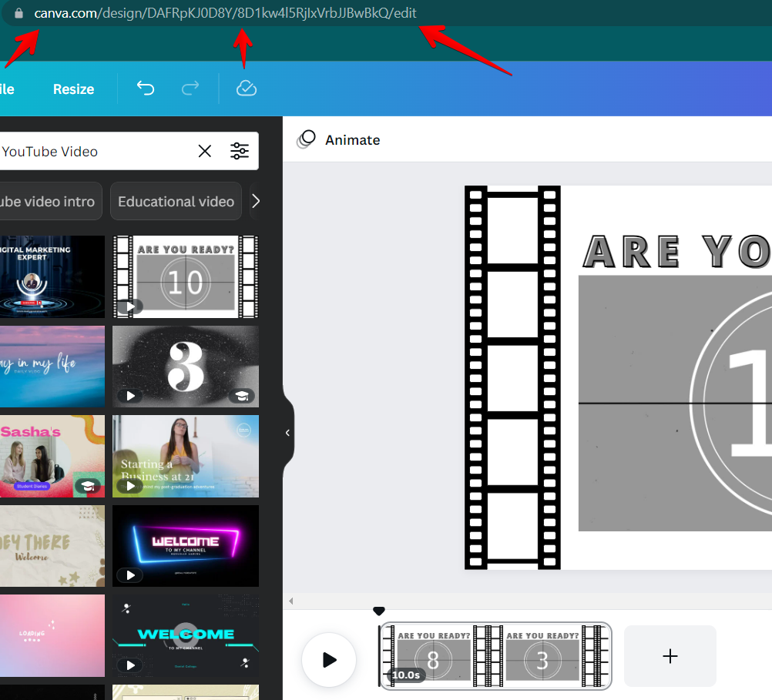Click the undo arrow icon
772x700 pixels.
146,89
